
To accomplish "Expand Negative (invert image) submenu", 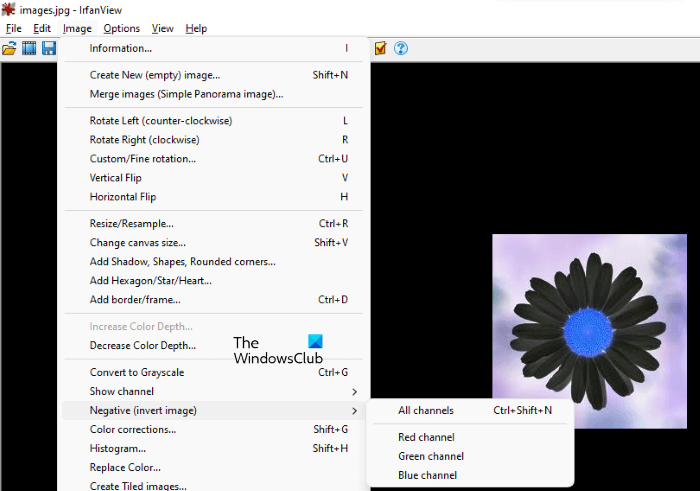I will pyautogui.click(x=213, y=411).
